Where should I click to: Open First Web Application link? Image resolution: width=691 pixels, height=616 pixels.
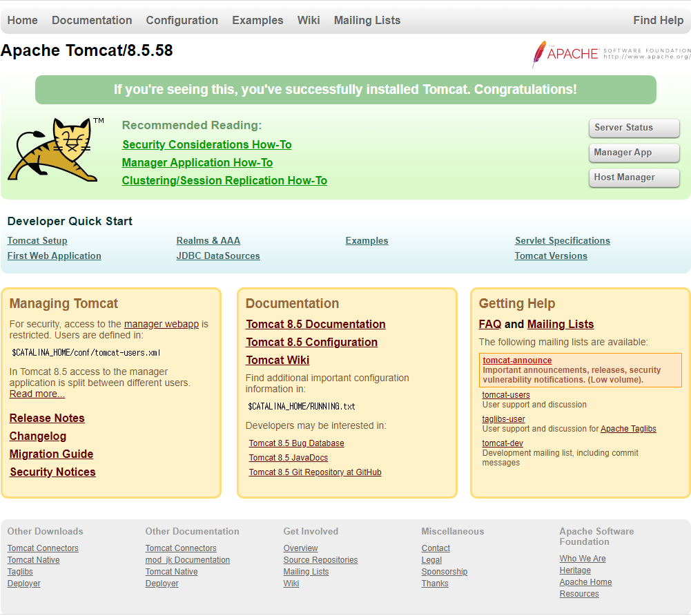click(x=55, y=256)
